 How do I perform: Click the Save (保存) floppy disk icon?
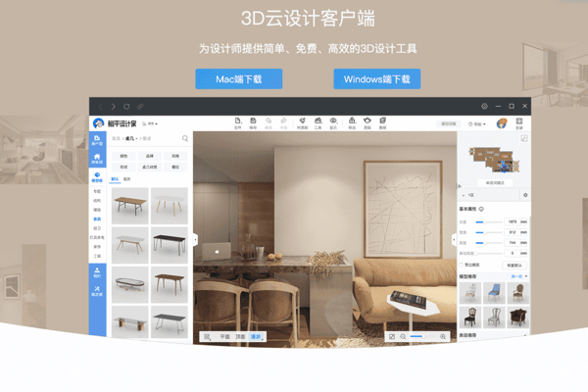pos(253,122)
